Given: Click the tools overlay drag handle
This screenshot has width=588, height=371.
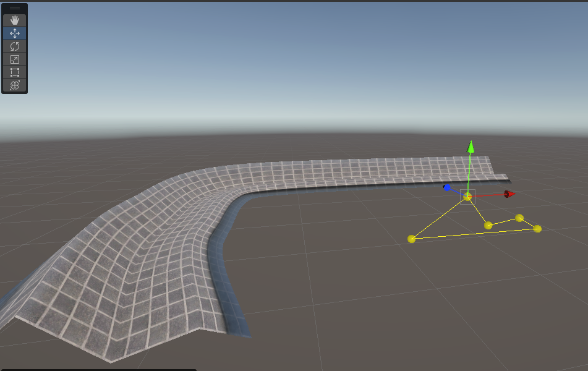Looking at the screenshot, I should coord(15,8).
